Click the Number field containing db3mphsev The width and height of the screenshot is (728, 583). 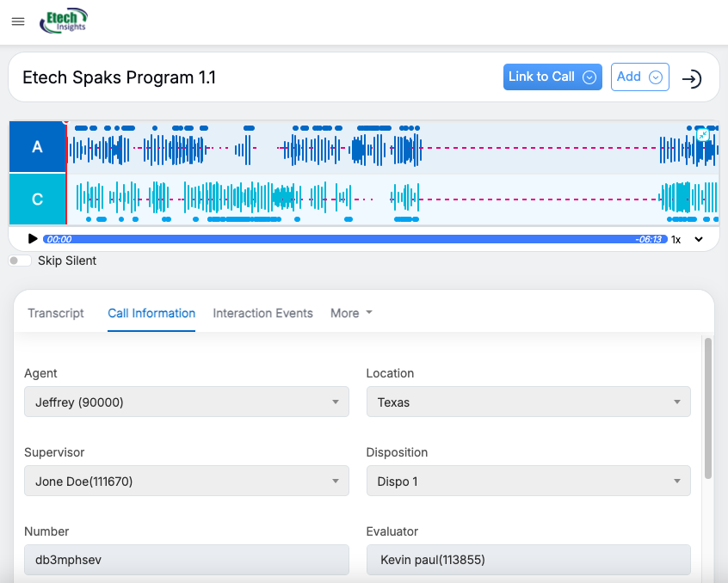click(187, 560)
